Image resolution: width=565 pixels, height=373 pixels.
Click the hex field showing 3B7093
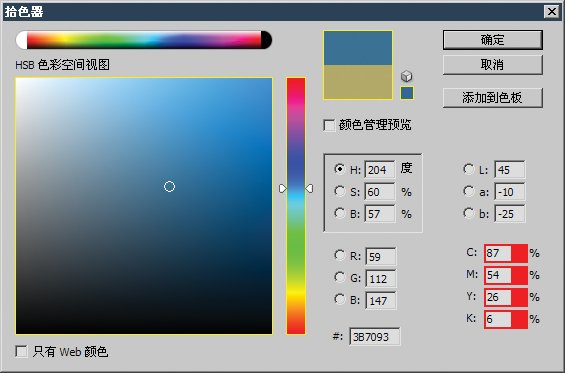374,337
